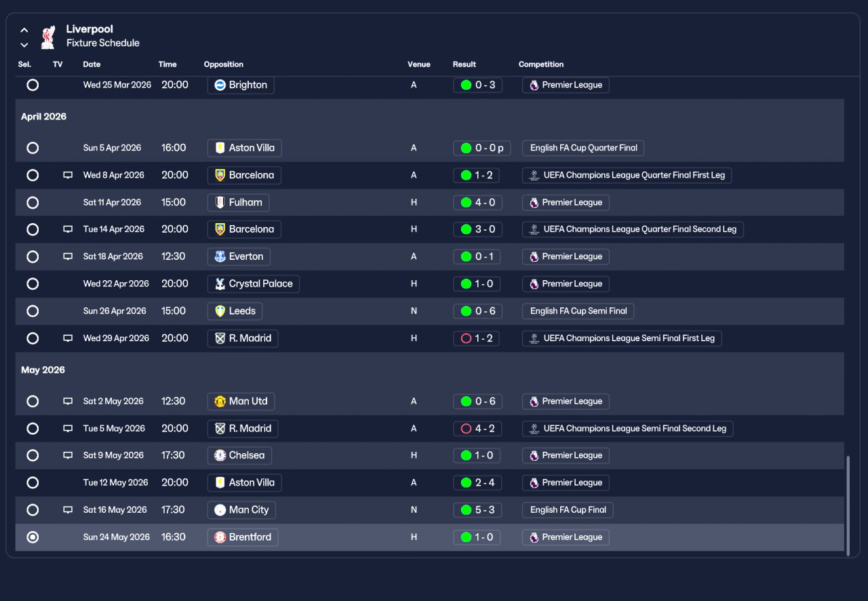The image size is (868, 601).
Task: Select the Crystal Palace fixture radio button
Action: [33, 284]
